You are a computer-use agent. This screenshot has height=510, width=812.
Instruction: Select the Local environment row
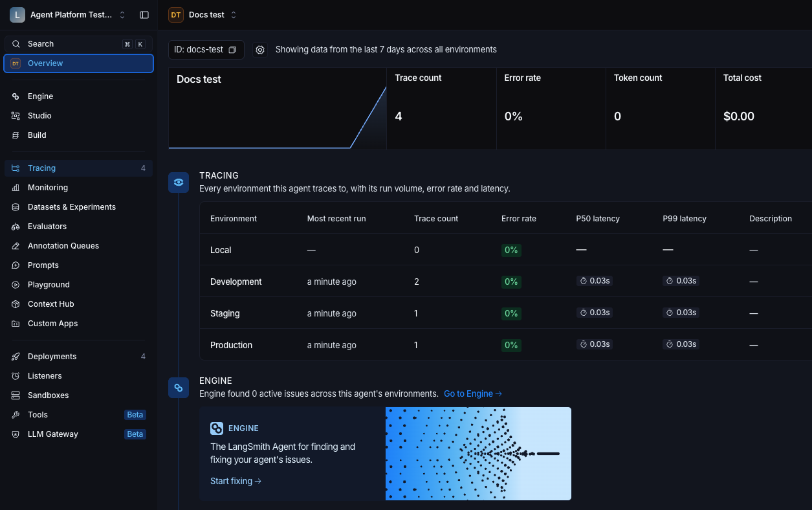[505, 250]
